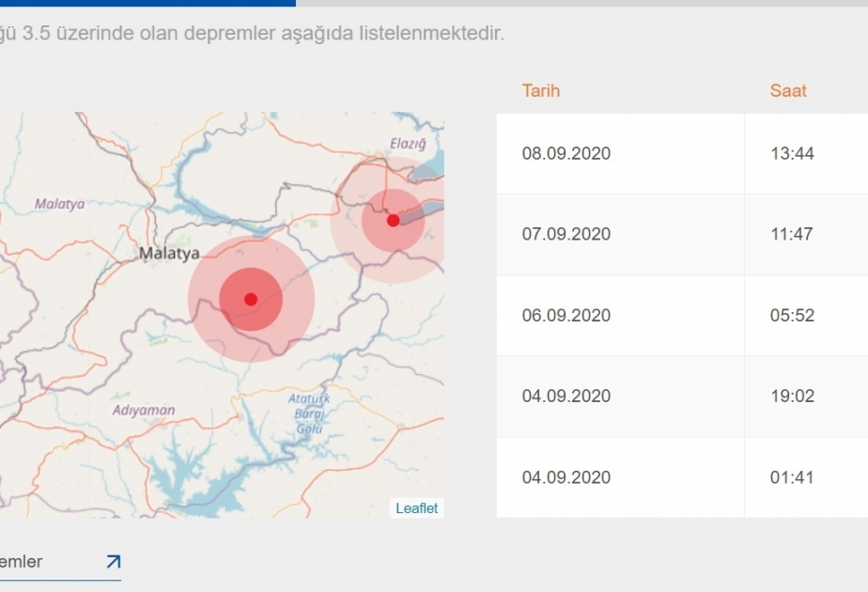
Task: Select the 07.09.2020 date cell
Action: [x=621, y=234]
